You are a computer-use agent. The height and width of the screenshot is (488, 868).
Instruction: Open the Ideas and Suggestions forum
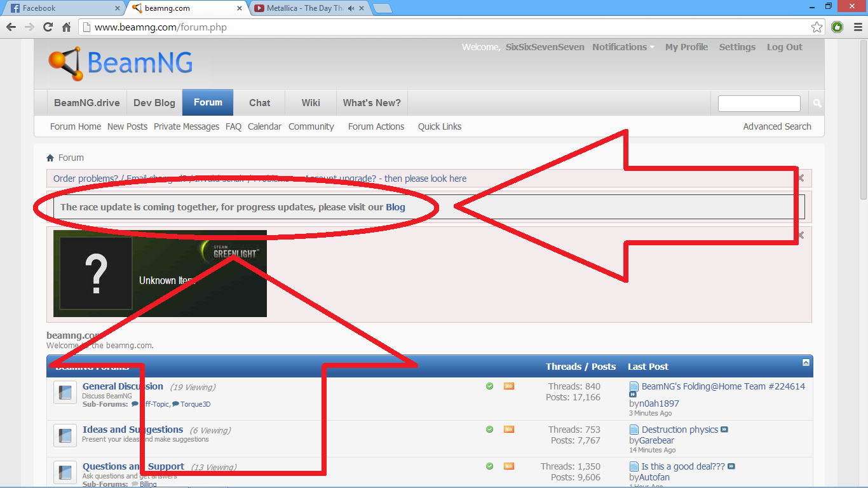[x=133, y=430]
